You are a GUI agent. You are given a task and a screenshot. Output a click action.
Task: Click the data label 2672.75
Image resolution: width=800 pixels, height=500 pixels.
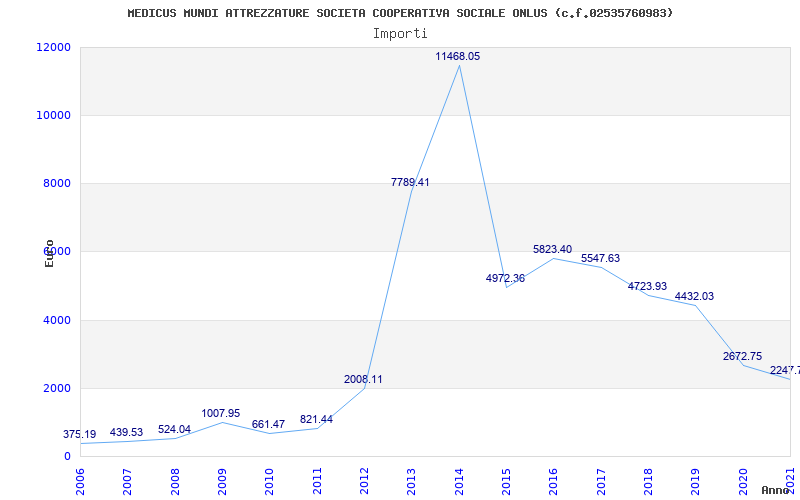(x=742, y=357)
